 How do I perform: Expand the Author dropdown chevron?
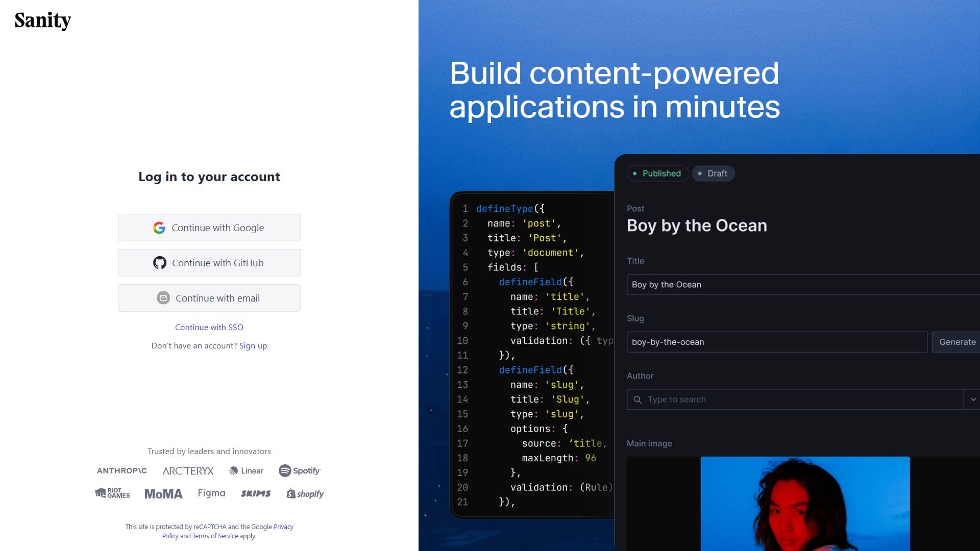[x=973, y=399]
